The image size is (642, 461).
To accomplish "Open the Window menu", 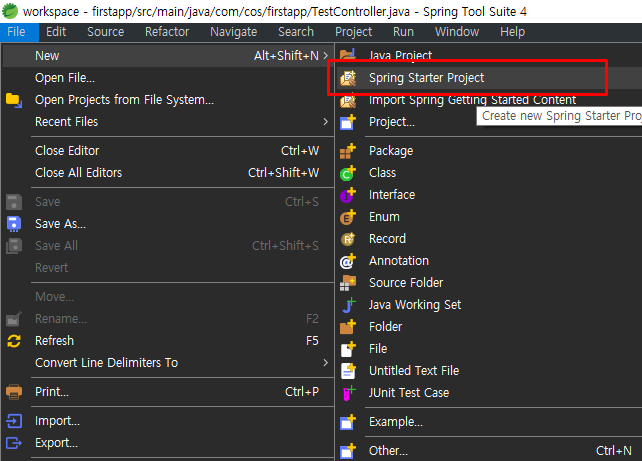I will pyautogui.click(x=457, y=32).
